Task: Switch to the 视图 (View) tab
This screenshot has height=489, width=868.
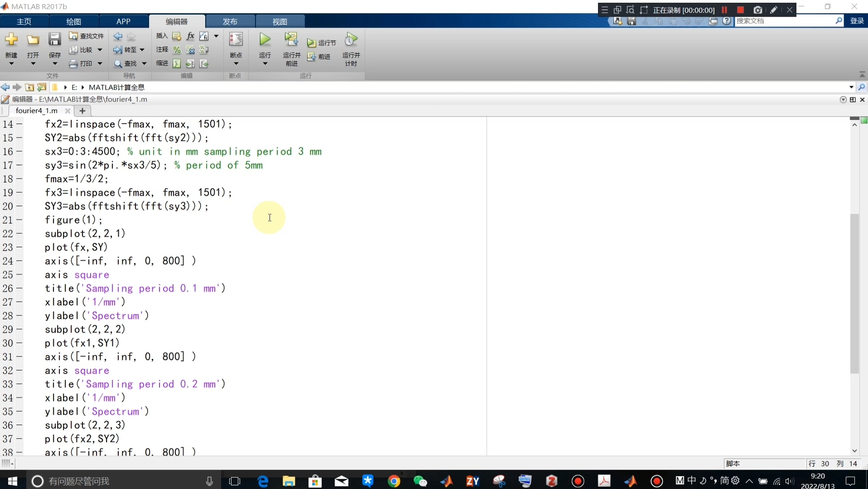Action: (x=280, y=21)
